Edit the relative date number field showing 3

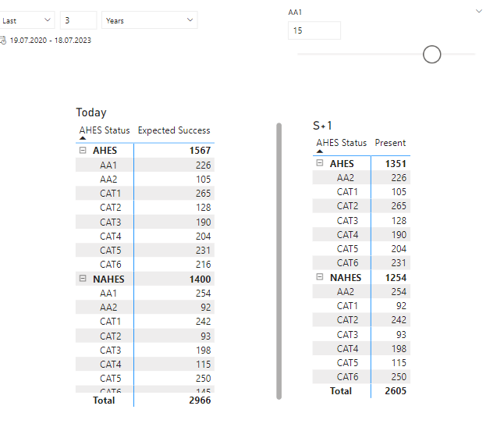point(79,20)
